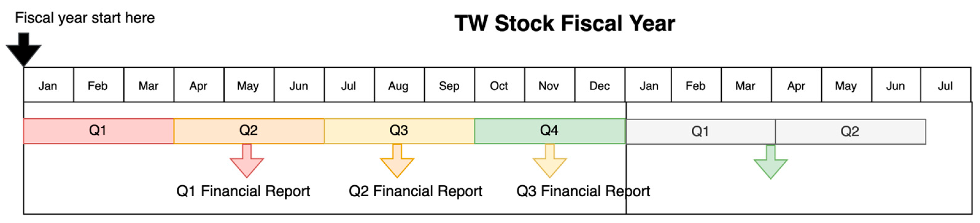This screenshot has width=980, height=223.
Task: Click the Dec month cell
Action: point(599,85)
